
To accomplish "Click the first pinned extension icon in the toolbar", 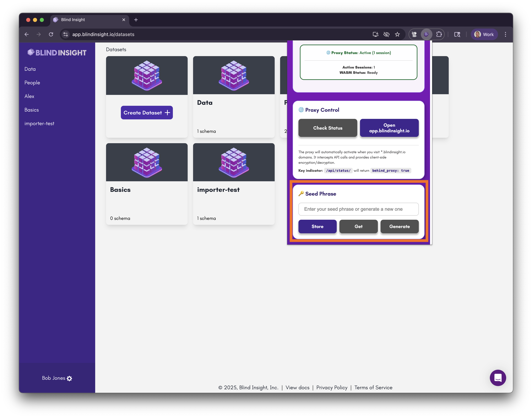I will (x=414, y=35).
